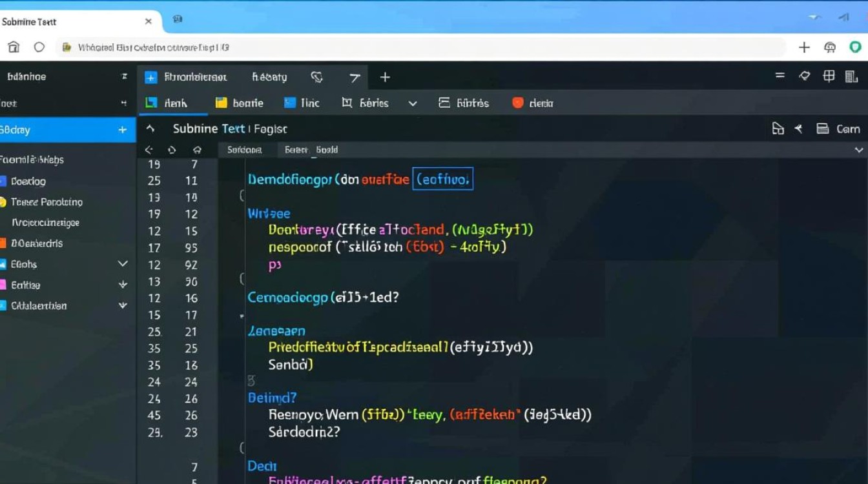
Task: Open a new tab with the plus button
Action: pos(385,77)
